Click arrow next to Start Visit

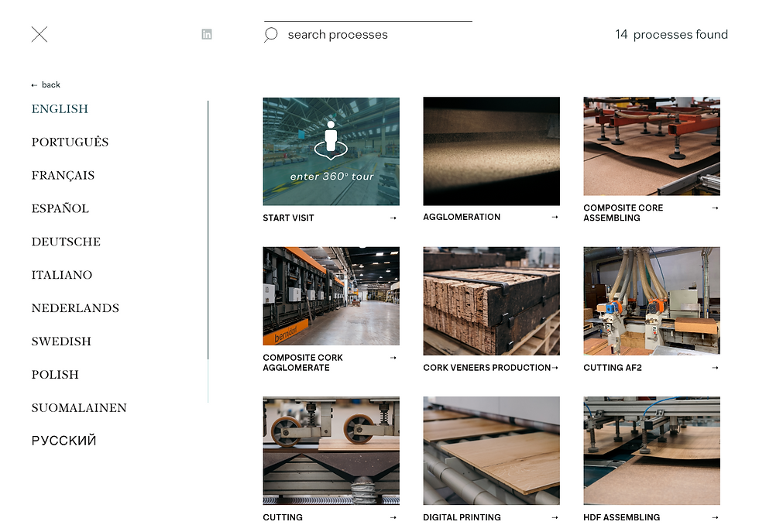tap(393, 218)
